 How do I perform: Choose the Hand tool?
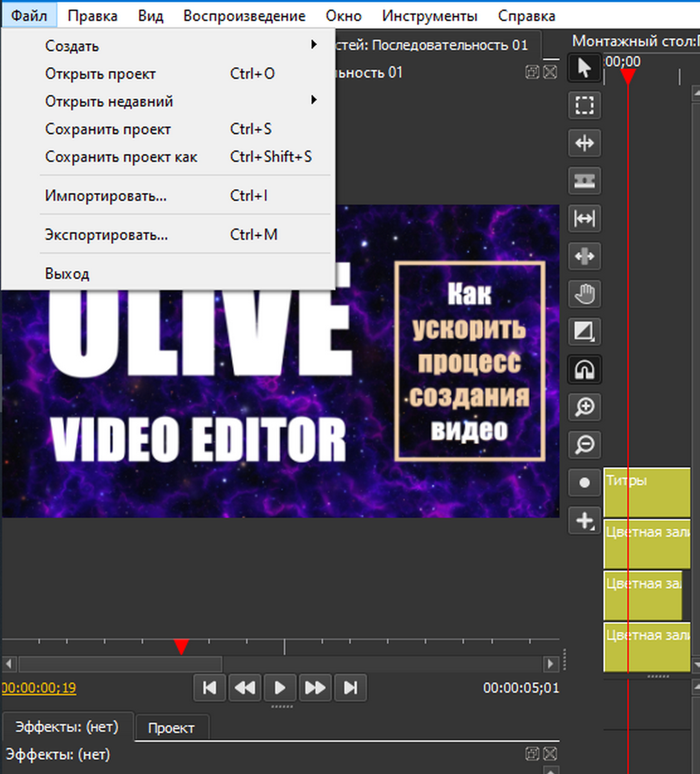[584, 294]
